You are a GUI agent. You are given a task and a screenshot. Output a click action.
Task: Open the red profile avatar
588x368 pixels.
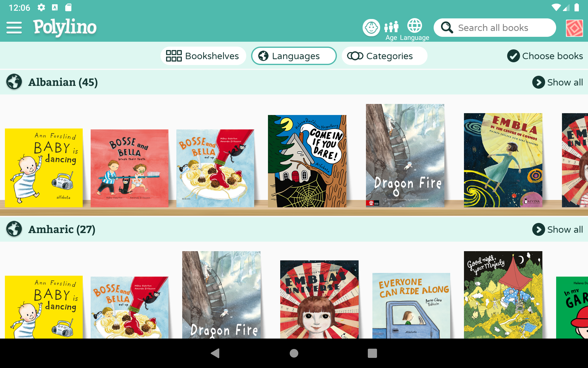[574, 28]
